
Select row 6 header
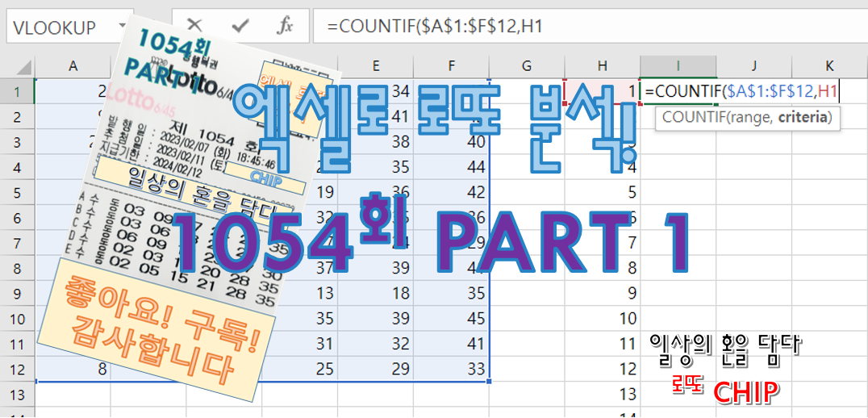coord(17,218)
